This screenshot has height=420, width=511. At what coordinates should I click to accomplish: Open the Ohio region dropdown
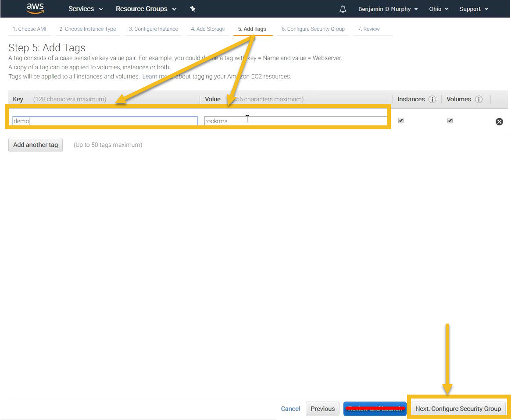438,9
